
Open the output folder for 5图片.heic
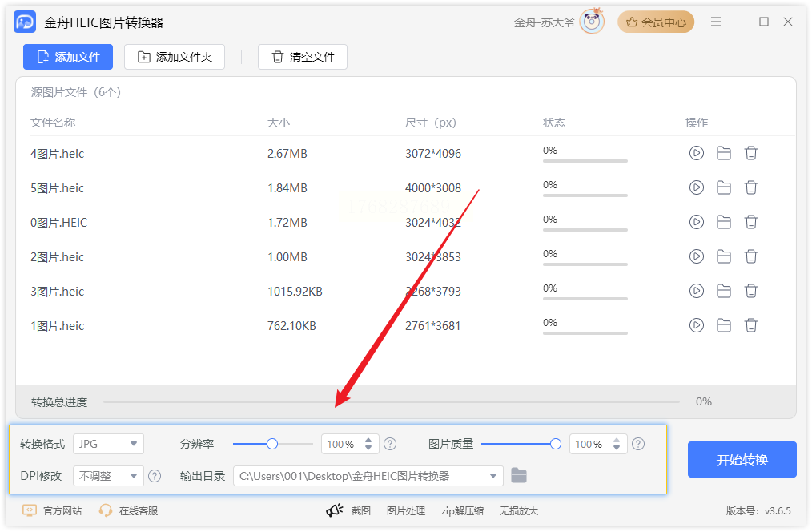pos(724,187)
